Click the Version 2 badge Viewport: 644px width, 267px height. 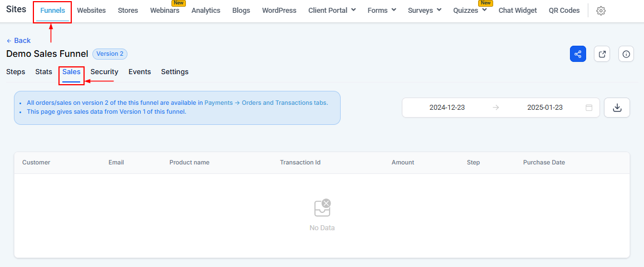click(110, 54)
